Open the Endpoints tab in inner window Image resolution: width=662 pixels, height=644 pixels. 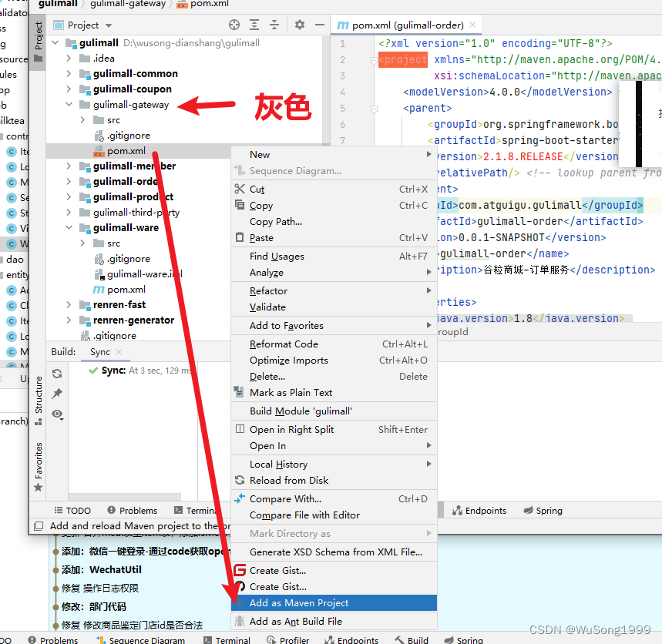pyautogui.click(x=479, y=510)
